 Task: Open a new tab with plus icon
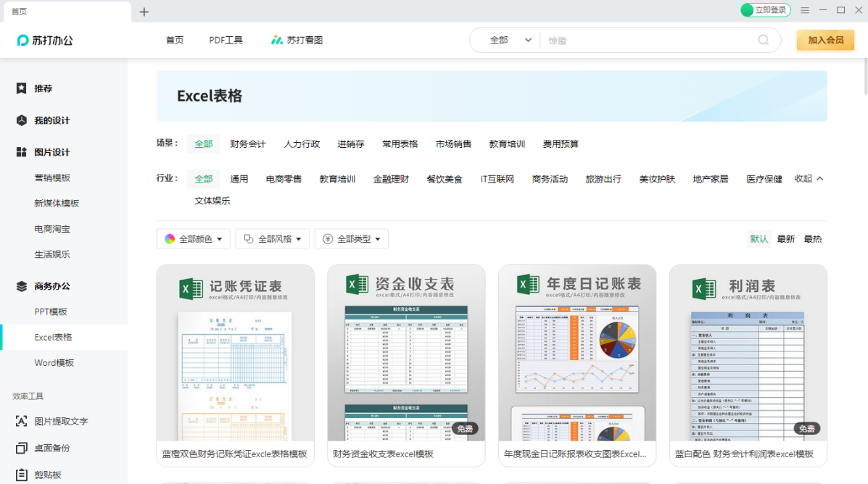(x=144, y=12)
